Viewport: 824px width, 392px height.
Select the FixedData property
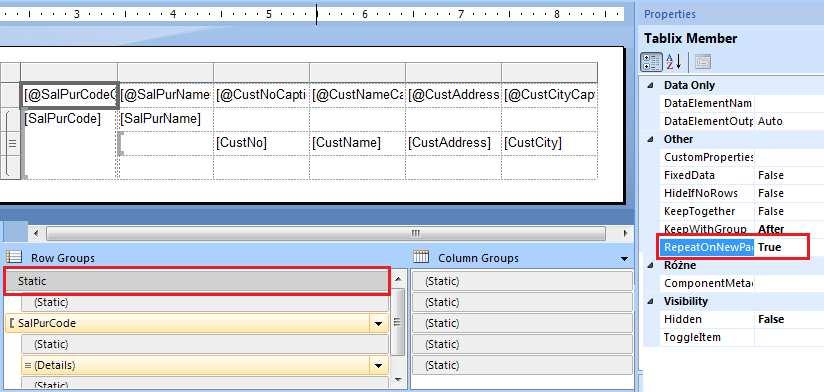pos(689,175)
